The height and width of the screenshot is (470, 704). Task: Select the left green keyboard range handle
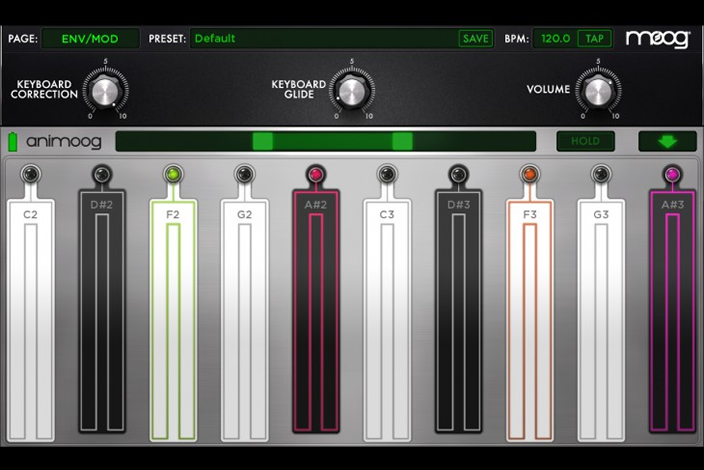point(263,141)
